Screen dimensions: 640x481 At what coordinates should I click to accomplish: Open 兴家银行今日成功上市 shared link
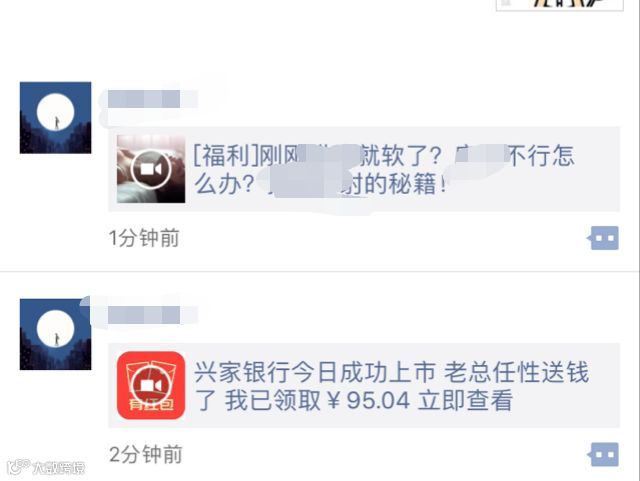click(x=364, y=385)
